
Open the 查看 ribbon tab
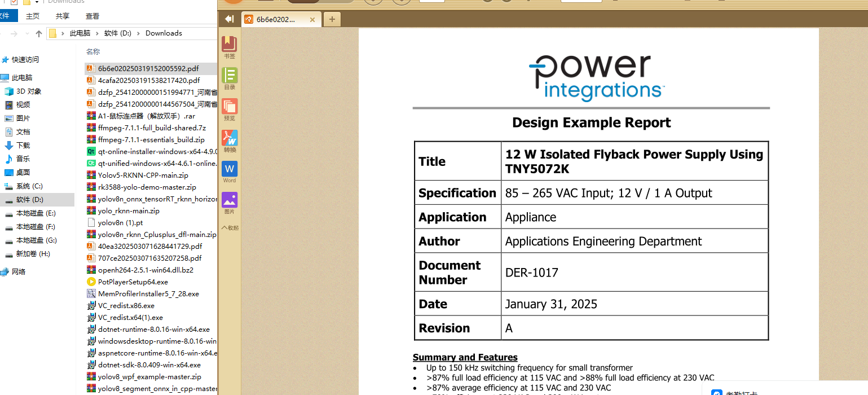click(x=92, y=16)
